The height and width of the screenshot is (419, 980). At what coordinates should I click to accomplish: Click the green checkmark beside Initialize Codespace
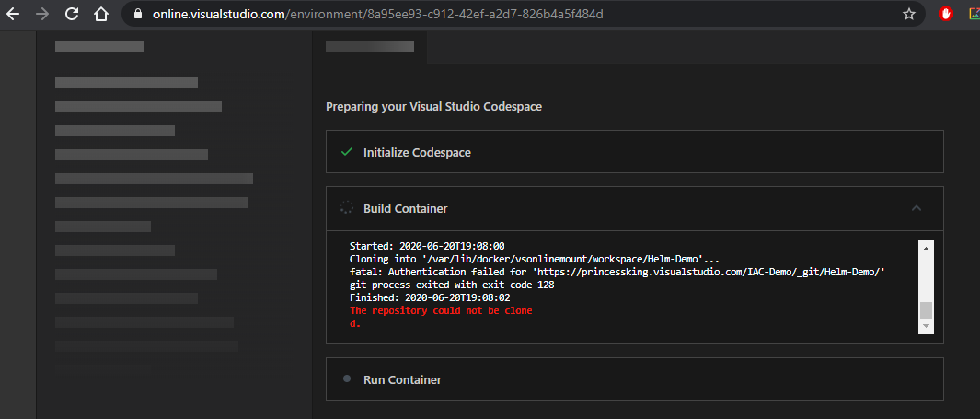pyautogui.click(x=346, y=152)
